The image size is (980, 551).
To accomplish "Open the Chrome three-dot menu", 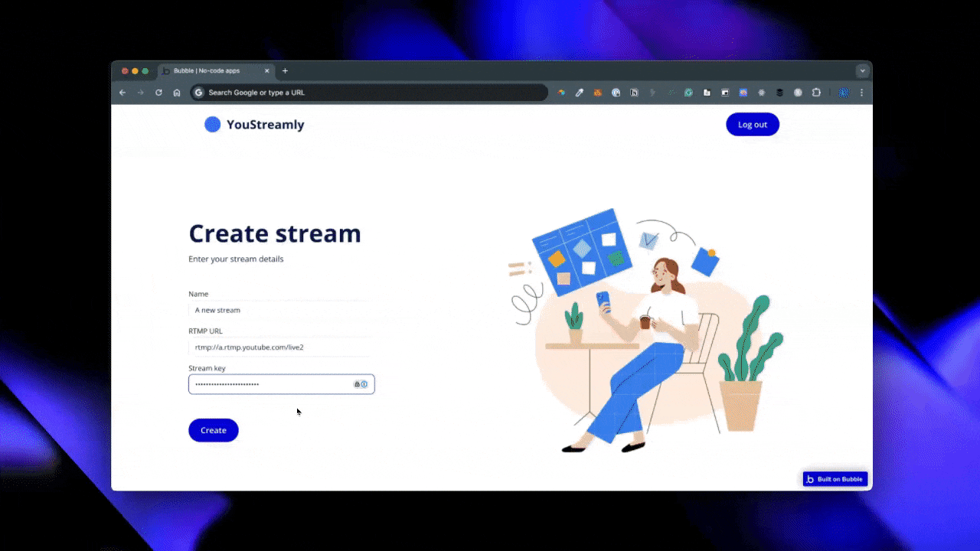I will 861,93.
